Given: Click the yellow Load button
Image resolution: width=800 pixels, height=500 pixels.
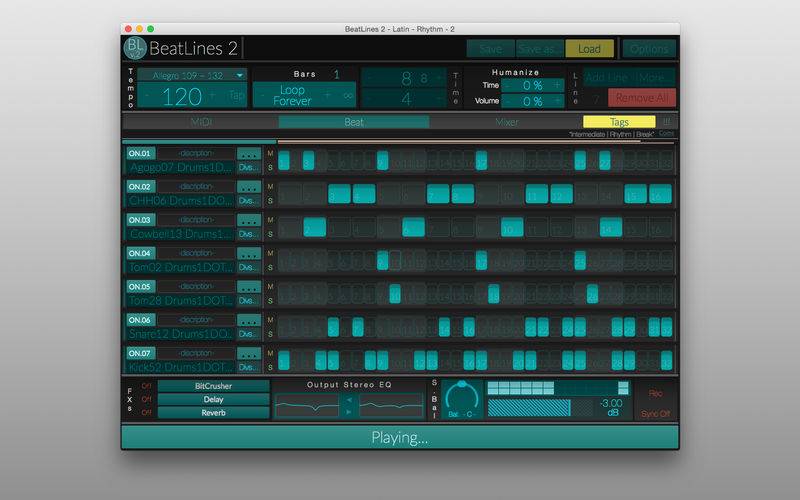Looking at the screenshot, I should (589, 49).
